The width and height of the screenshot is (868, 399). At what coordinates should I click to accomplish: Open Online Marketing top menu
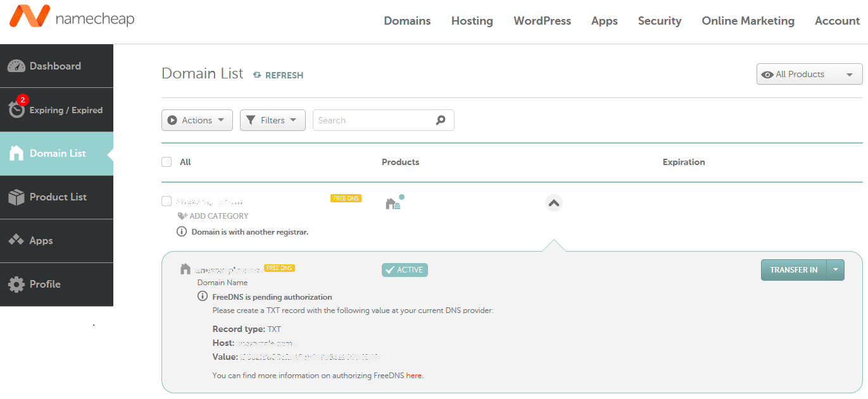(748, 21)
